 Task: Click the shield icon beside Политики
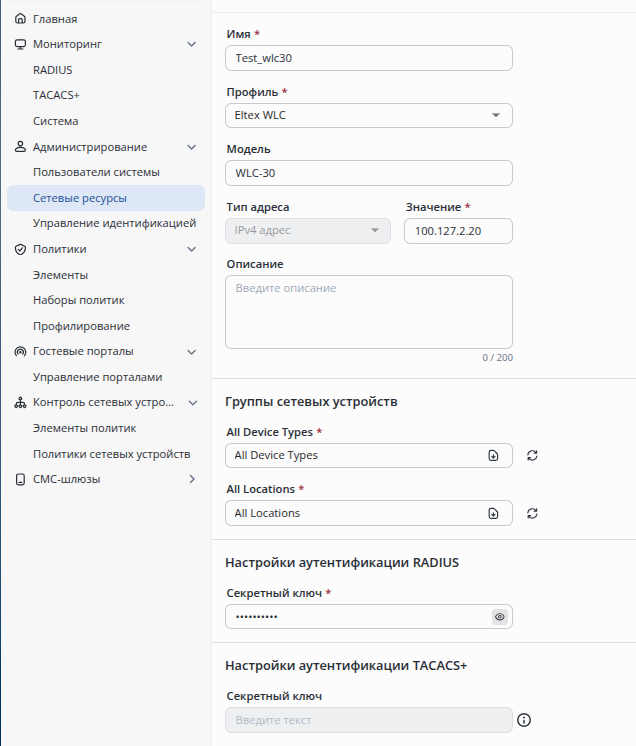(20, 249)
